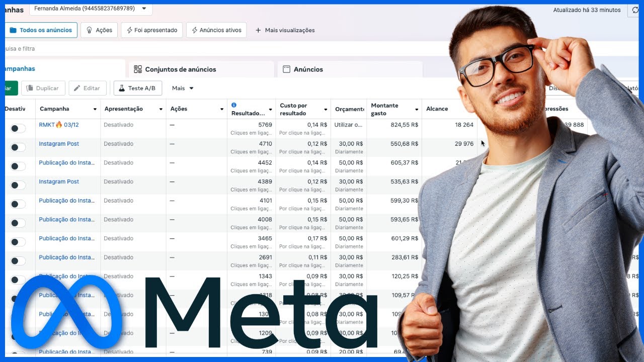Click Desativado status in the RMKT 03/12 row

pos(119,125)
